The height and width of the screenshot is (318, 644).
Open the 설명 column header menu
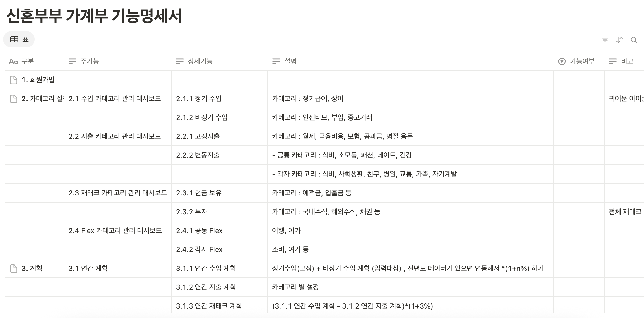290,61
